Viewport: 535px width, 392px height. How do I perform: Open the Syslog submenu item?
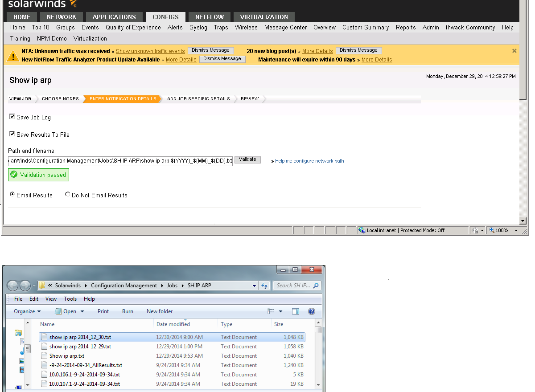tap(198, 27)
